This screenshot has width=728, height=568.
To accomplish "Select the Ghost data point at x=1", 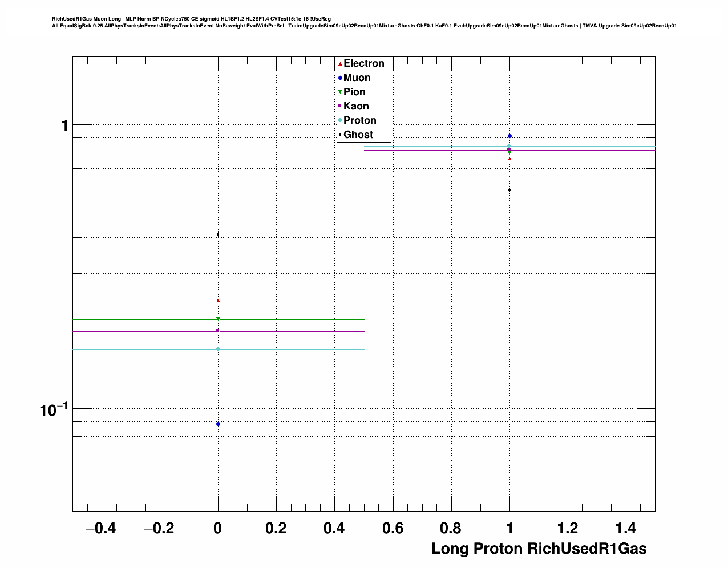I will (509, 190).
